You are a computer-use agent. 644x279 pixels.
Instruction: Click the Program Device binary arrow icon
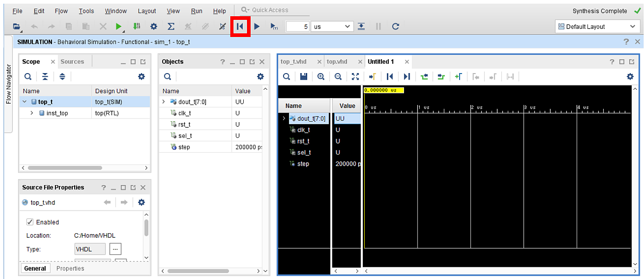coord(136,26)
